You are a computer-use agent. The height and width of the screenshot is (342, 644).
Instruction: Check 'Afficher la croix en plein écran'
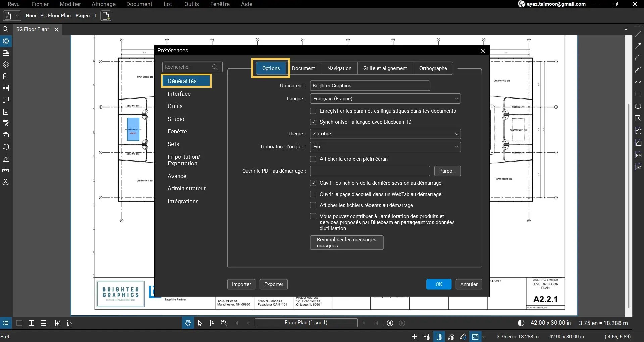tap(313, 159)
